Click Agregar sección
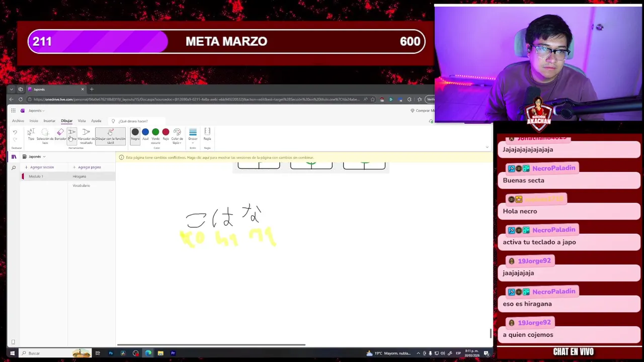 (x=39, y=167)
